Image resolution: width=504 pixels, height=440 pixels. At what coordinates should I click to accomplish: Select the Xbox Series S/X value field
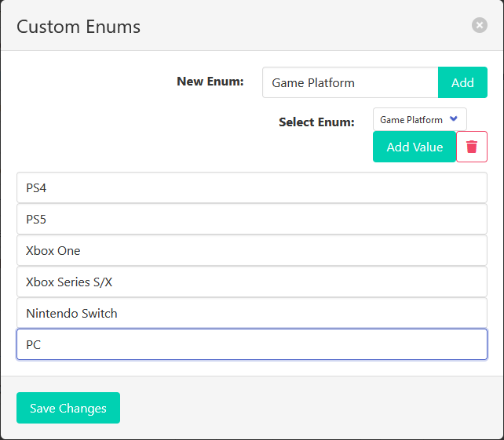click(252, 282)
